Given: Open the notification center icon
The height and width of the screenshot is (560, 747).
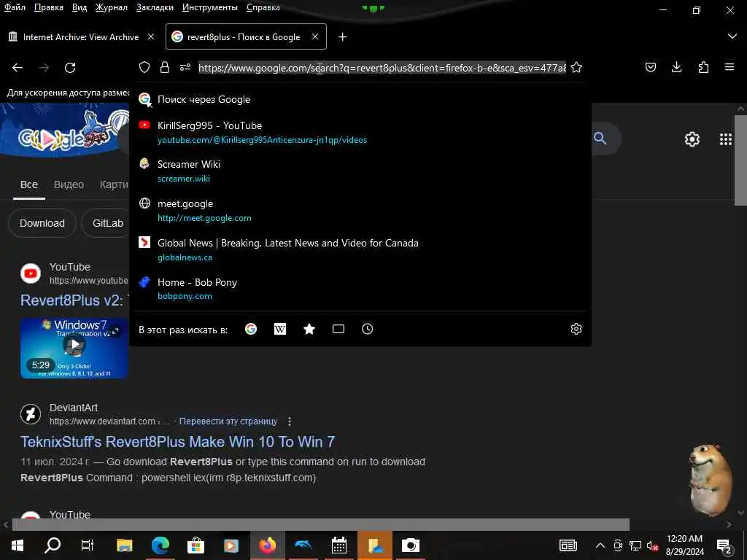Looking at the screenshot, I should [x=724, y=546].
